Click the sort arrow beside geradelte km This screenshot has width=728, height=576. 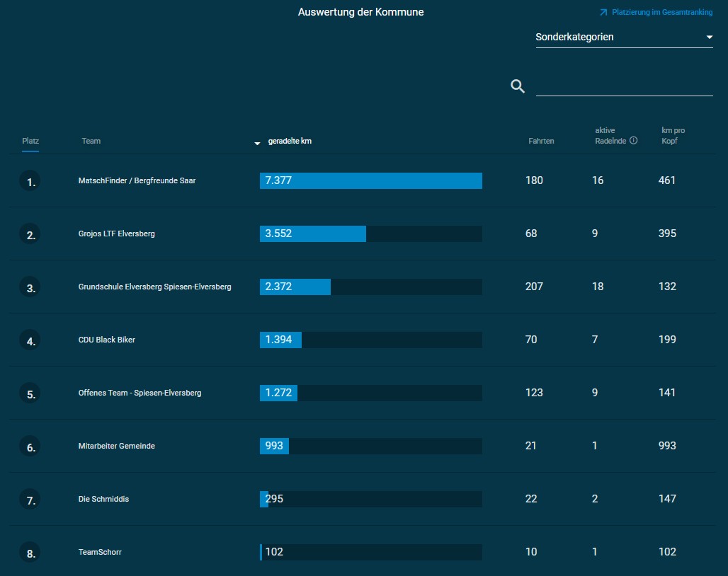[258, 144]
